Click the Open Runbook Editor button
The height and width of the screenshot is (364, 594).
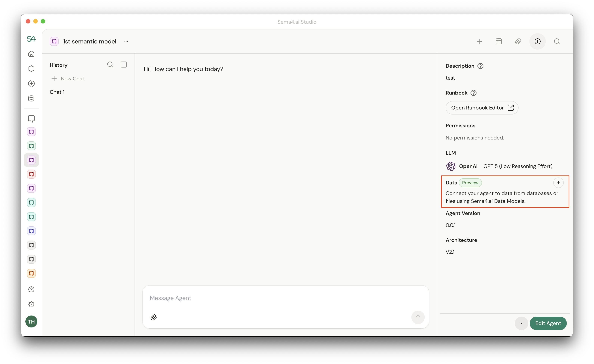(x=482, y=108)
